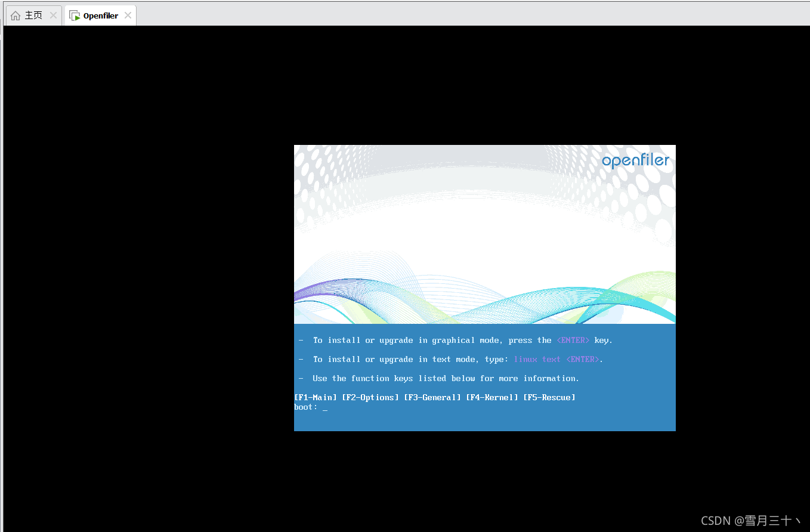The height and width of the screenshot is (532, 810).
Task: Close the Openfiler tab
Action: pos(128,16)
